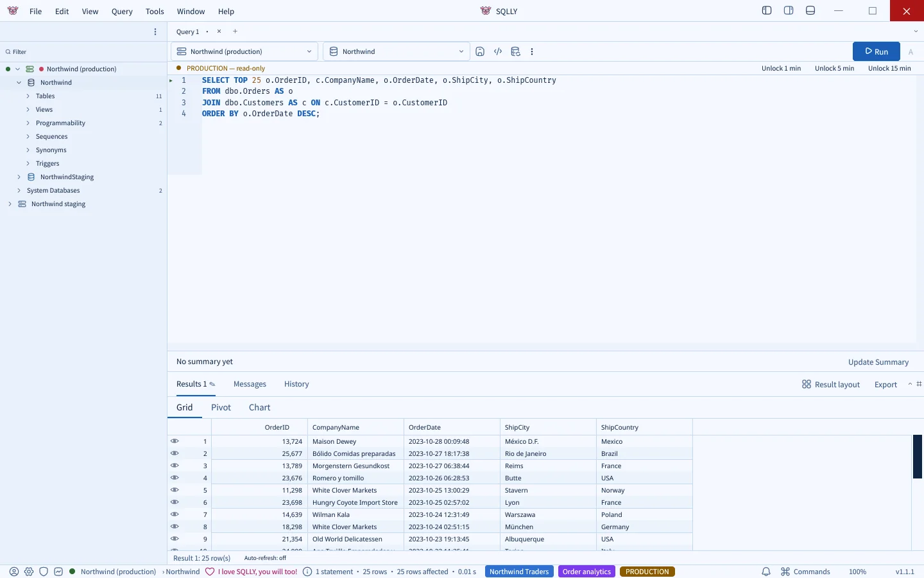Add a new query tab with plus
The width and height of the screenshot is (924, 578).
235,31
